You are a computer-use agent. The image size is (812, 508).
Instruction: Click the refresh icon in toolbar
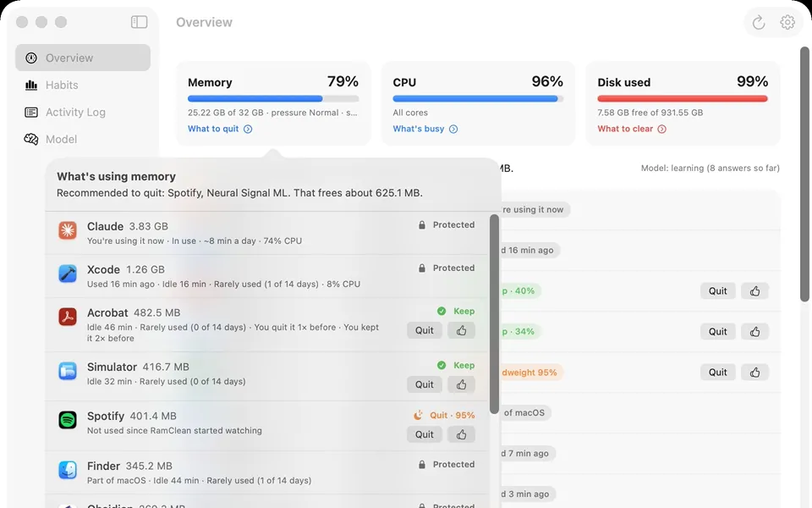coord(759,22)
